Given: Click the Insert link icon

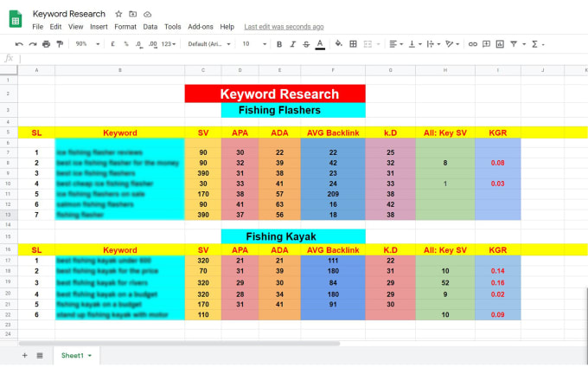Looking at the screenshot, I should click(x=472, y=44).
